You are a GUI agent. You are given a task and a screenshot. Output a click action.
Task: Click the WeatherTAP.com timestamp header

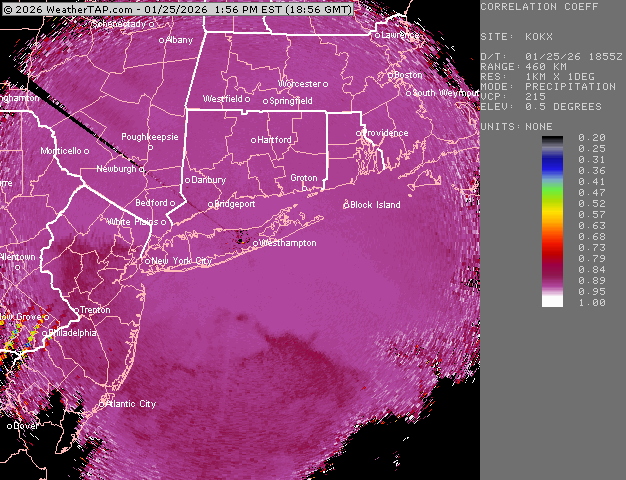pyautogui.click(x=177, y=8)
